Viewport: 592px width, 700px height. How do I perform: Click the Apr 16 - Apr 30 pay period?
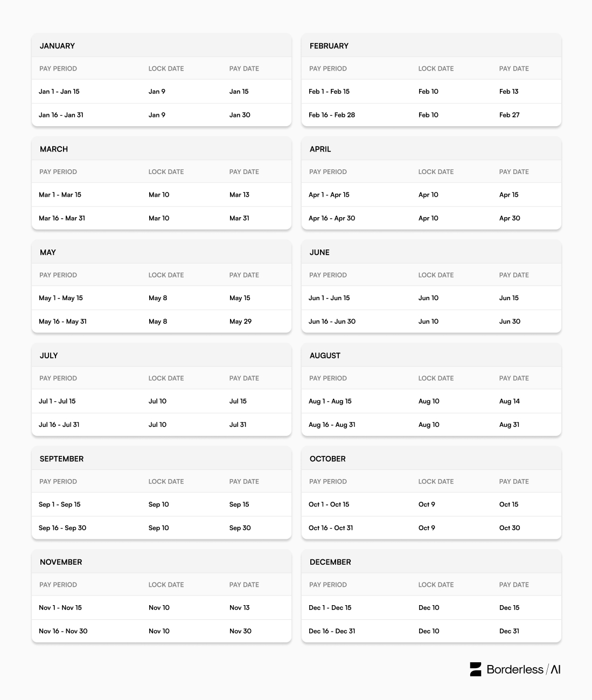point(332,218)
